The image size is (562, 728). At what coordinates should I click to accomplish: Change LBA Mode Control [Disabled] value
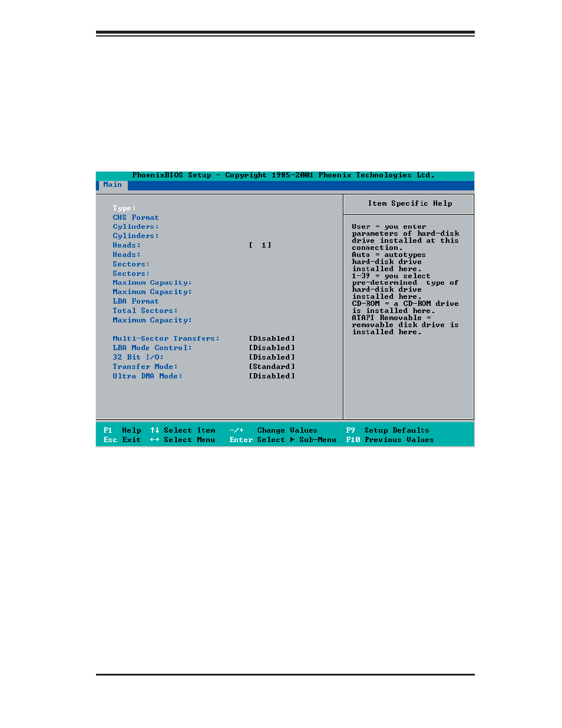tap(272, 348)
